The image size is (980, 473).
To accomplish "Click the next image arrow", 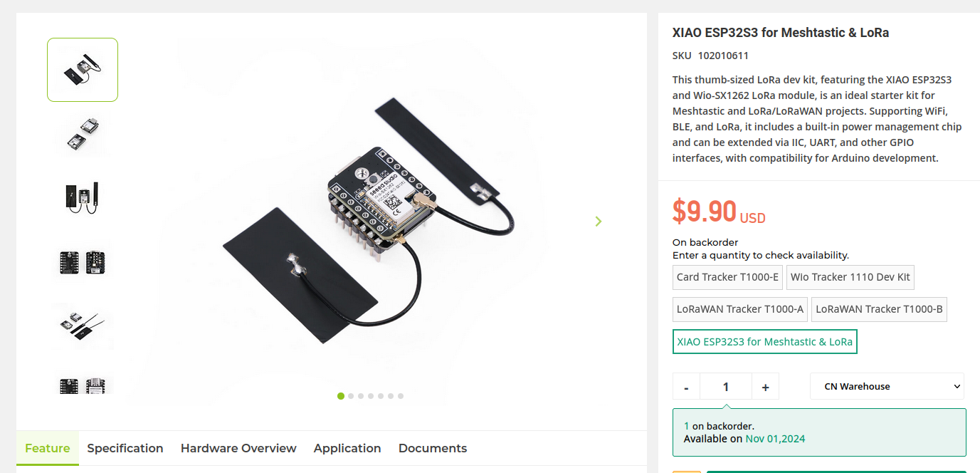I will 598,222.
